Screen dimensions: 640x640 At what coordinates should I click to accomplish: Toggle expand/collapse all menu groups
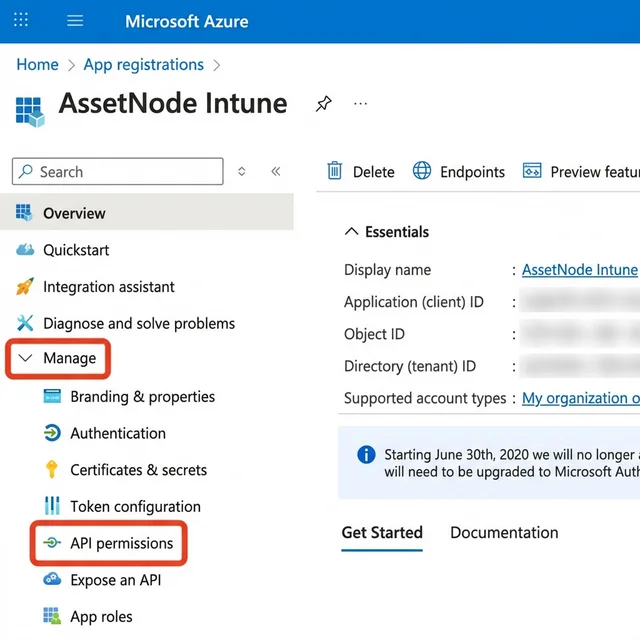click(x=242, y=171)
